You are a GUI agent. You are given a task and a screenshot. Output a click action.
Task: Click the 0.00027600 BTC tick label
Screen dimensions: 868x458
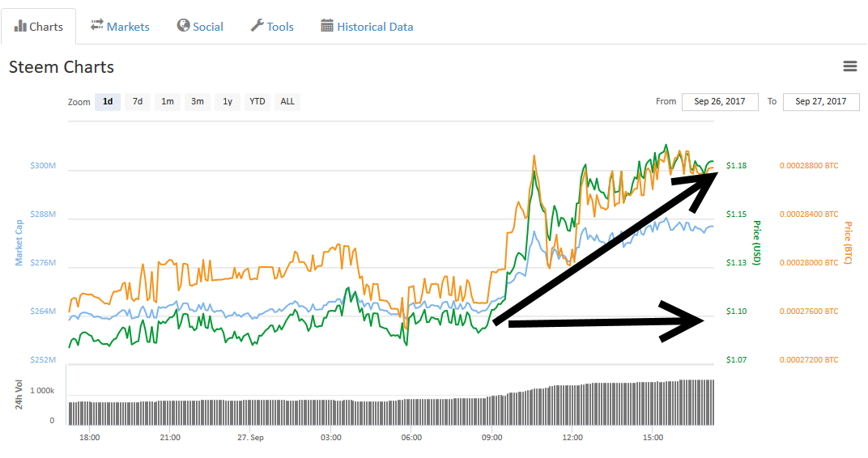tap(809, 312)
